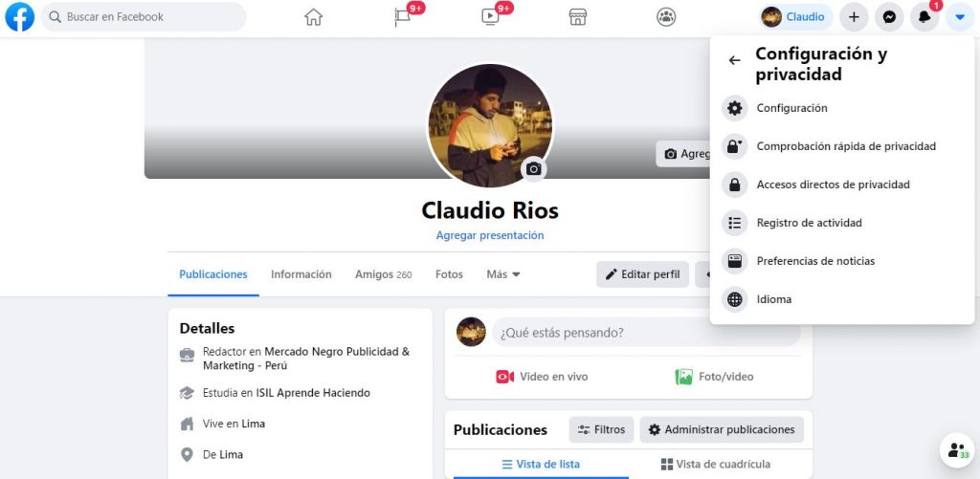This screenshot has height=479, width=980.
Task: Click the ¿Qué estás pensando? post field
Action: coord(646,332)
